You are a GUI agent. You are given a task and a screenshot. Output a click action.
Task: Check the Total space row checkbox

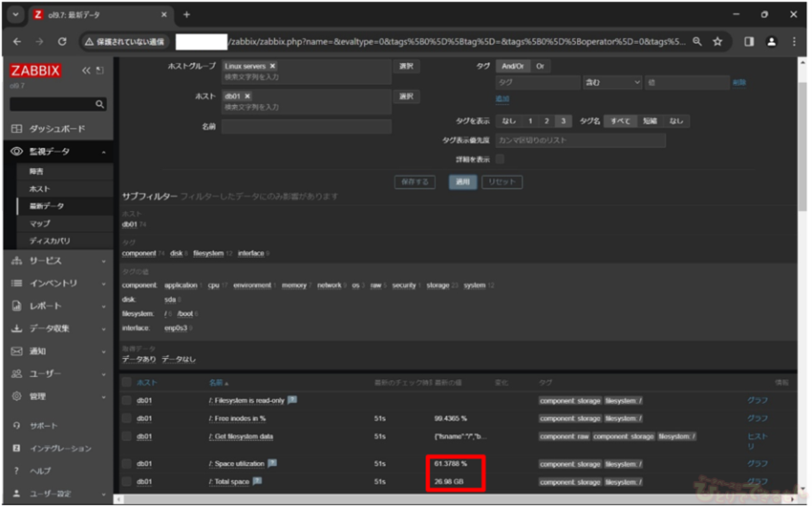pyautogui.click(x=127, y=481)
